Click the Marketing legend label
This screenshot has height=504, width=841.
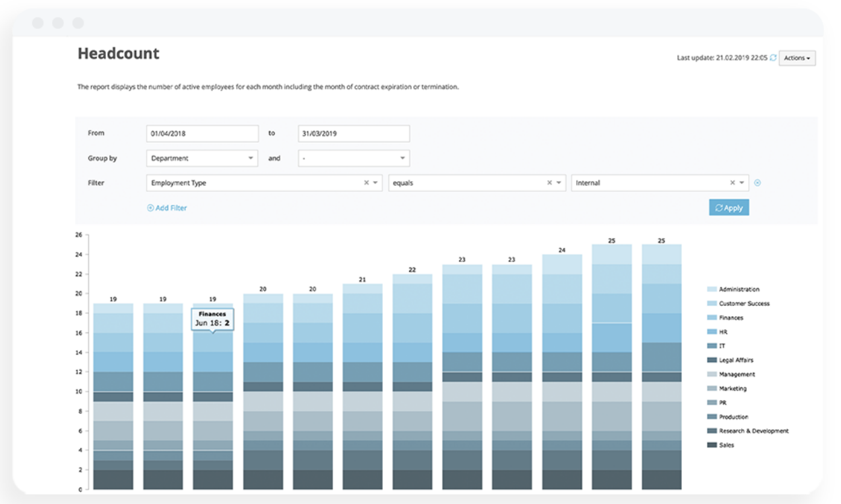point(733,388)
